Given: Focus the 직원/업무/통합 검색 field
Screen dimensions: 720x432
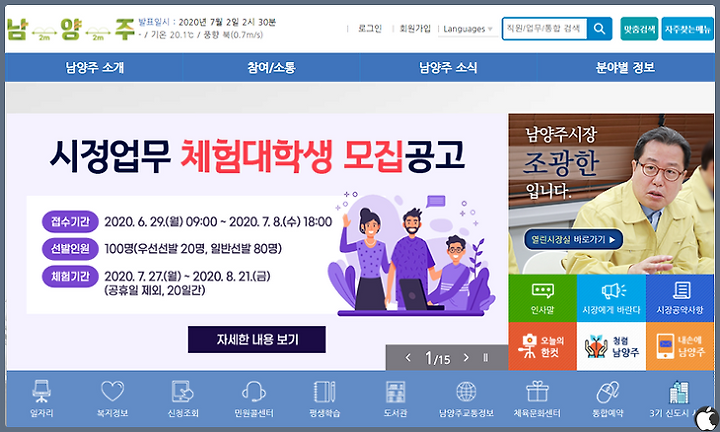Looking at the screenshot, I should (545, 28).
